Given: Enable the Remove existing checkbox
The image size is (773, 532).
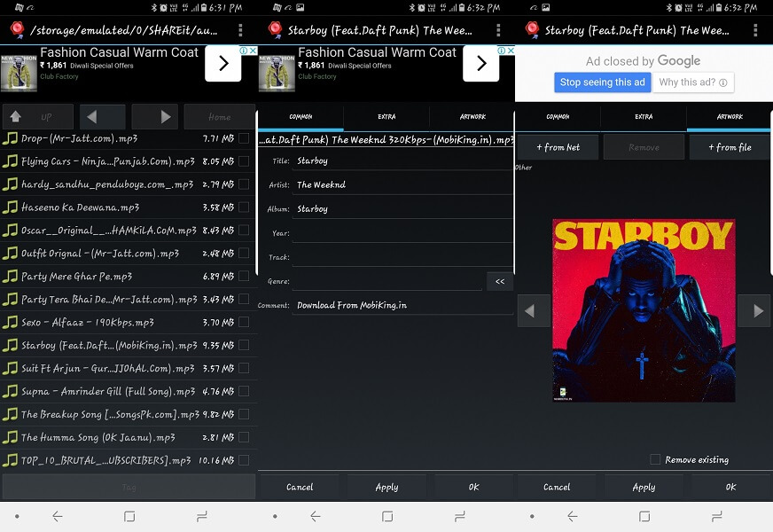Looking at the screenshot, I should pos(655,459).
